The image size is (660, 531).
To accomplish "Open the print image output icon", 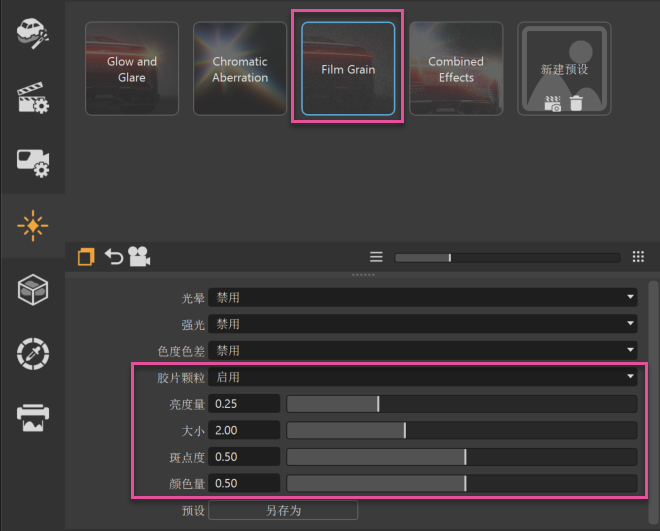I will coord(33,418).
